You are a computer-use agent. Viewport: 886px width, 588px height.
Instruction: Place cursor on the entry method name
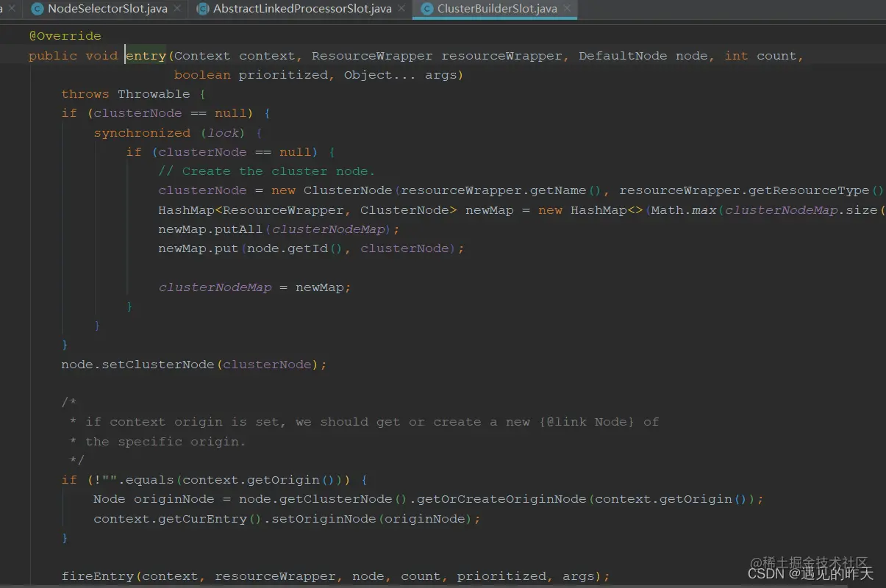click(x=146, y=56)
